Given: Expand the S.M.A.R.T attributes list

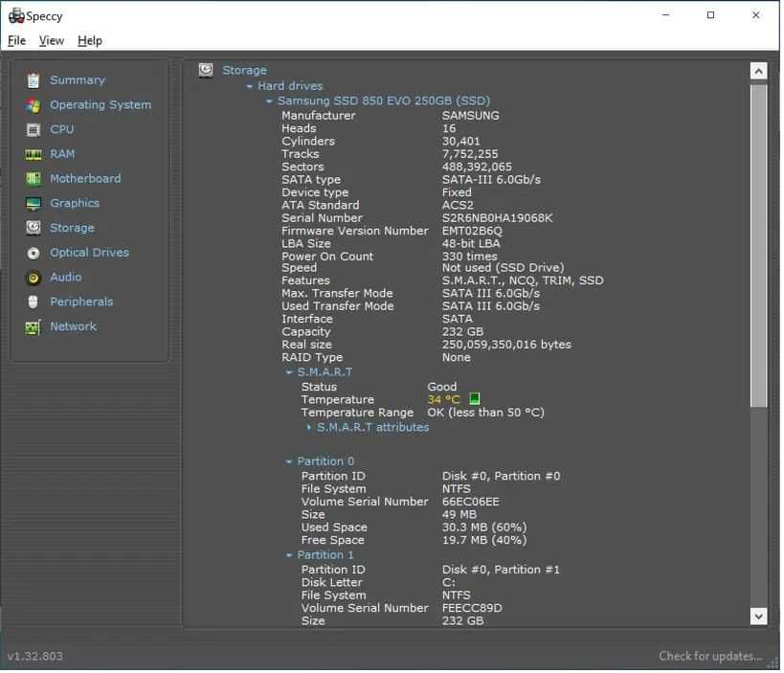Looking at the screenshot, I should [x=308, y=427].
